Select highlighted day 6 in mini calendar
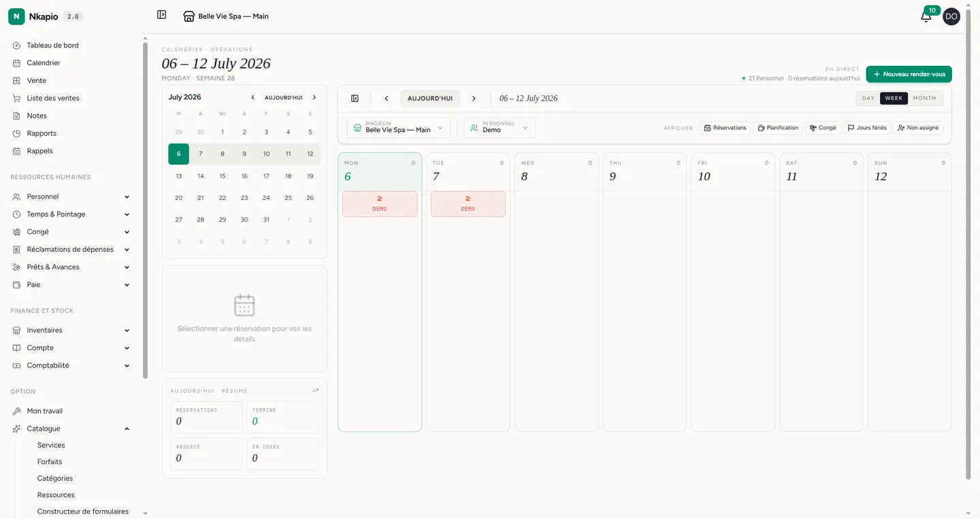The height and width of the screenshot is (519, 980). 179,154
